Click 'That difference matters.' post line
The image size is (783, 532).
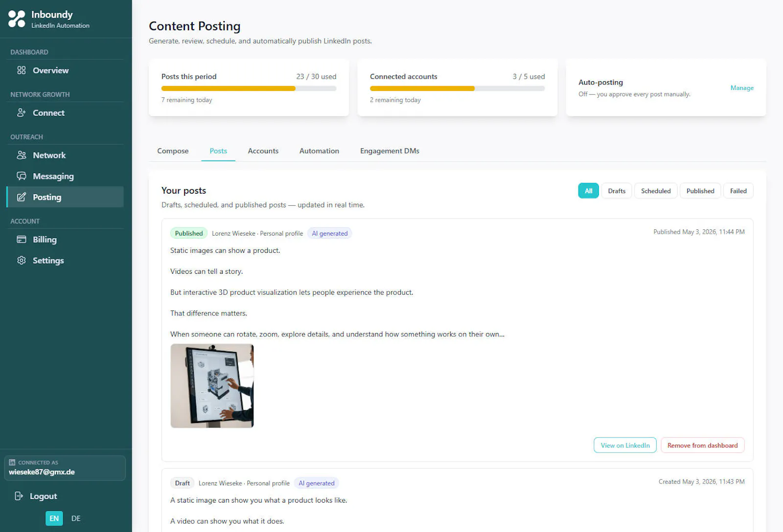[208, 313]
